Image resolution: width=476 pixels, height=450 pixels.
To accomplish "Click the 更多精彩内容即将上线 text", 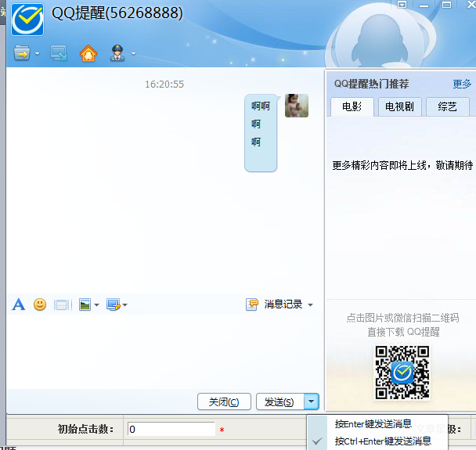I will point(402,165).
